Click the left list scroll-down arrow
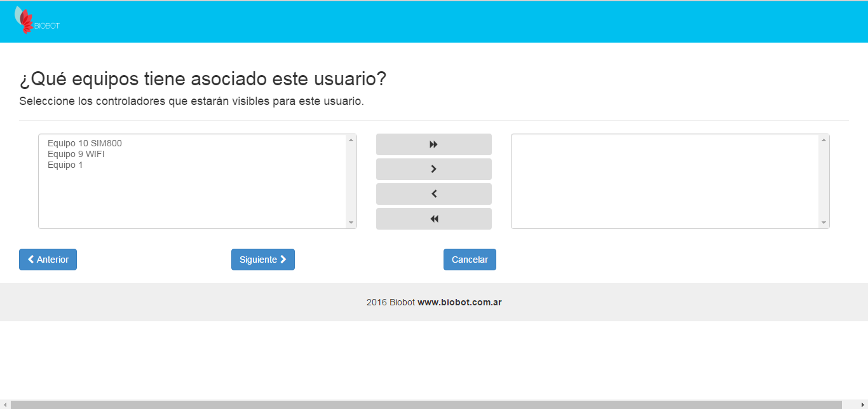Viewport: 868px width, 409px height. [x=351, y=223]
